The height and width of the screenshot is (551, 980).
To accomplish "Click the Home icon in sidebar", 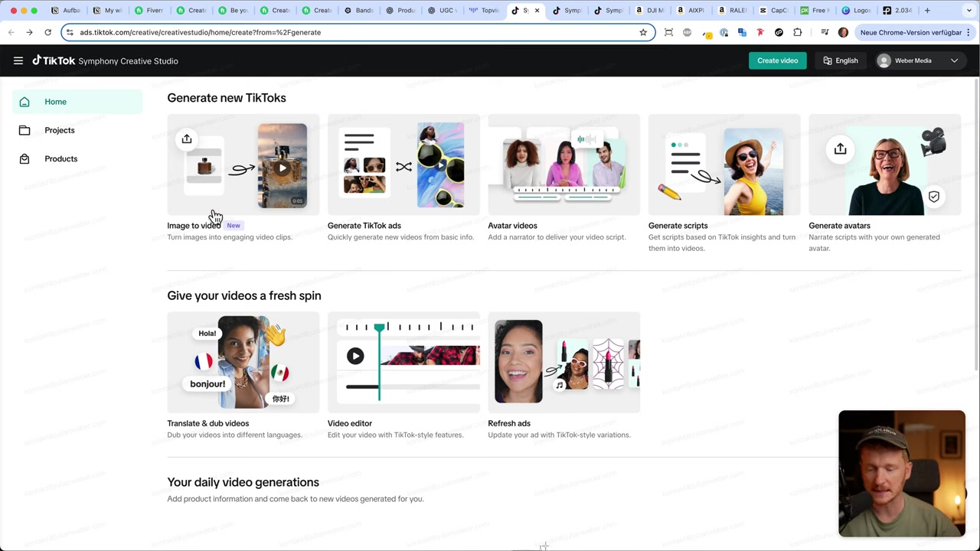I will [x=24, y=102].
